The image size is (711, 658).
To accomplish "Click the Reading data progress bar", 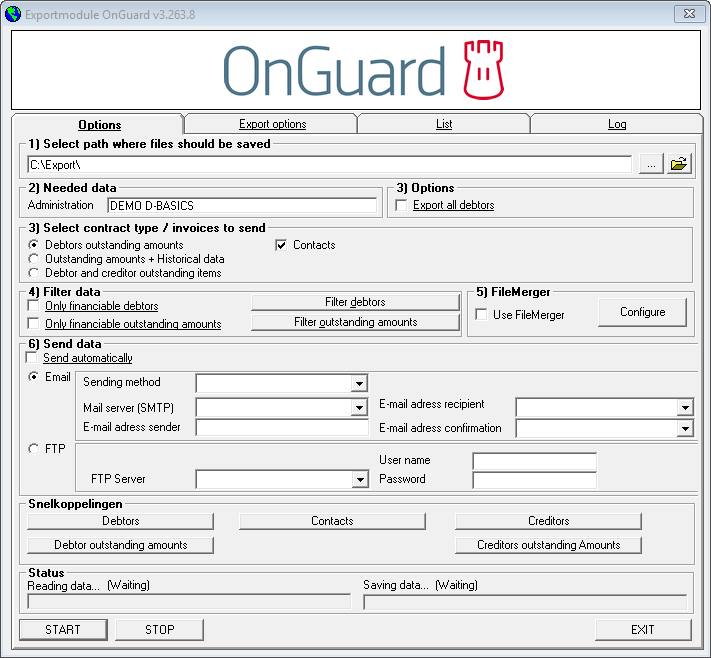I will pyautogui.click(x=189, y=602).
